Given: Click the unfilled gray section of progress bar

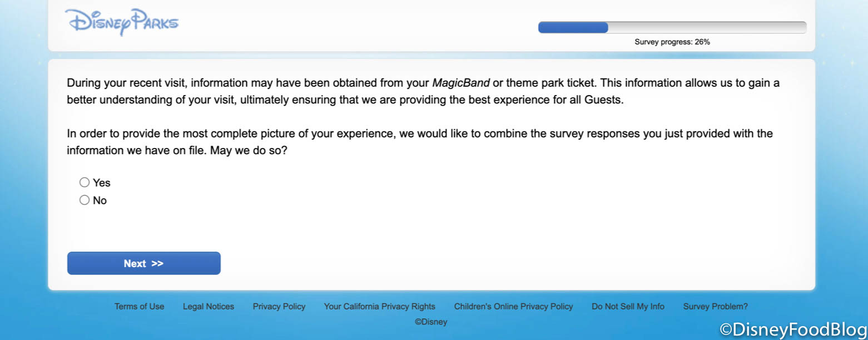Looking at the screenshot, I should [706, 28].
